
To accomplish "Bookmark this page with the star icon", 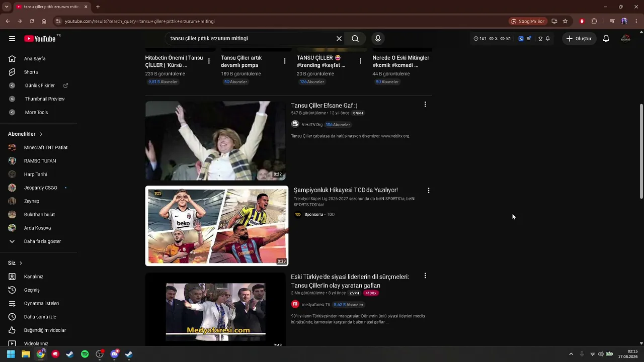I will [x=565, y=21].
